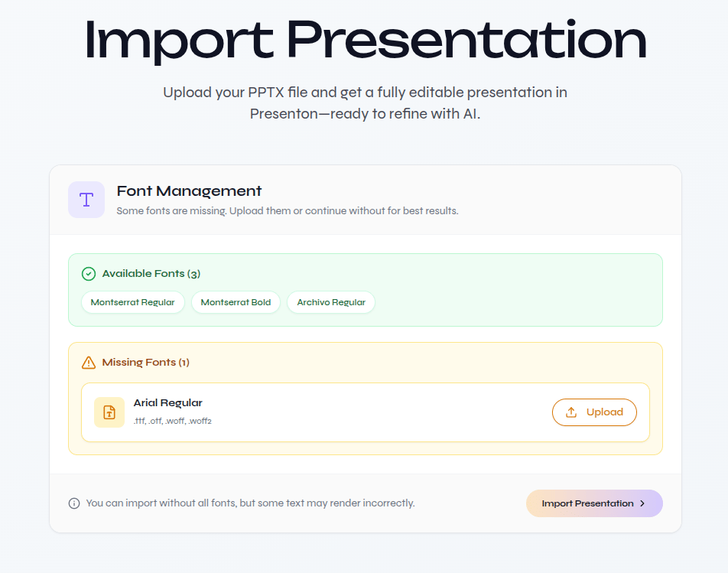
Task: Click the Arial Regular font file icon
Action: click(109, 412)
